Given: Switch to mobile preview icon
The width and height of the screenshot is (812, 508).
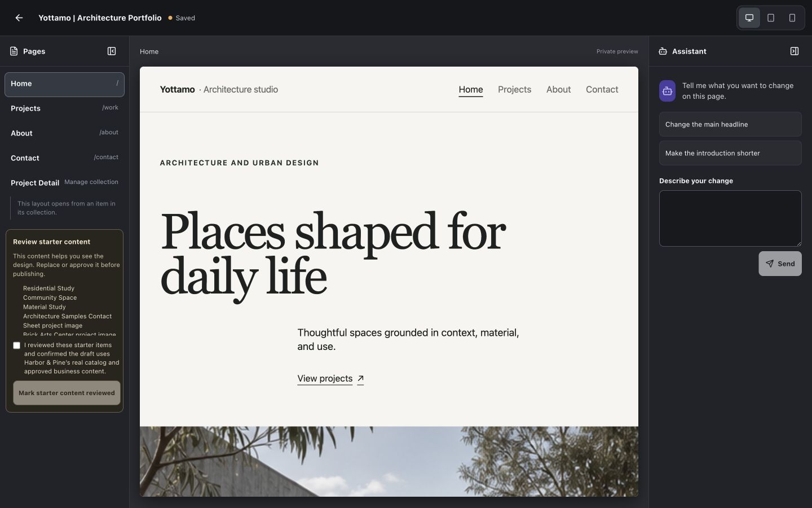Looking at the screenshot, I should point(792,18).
